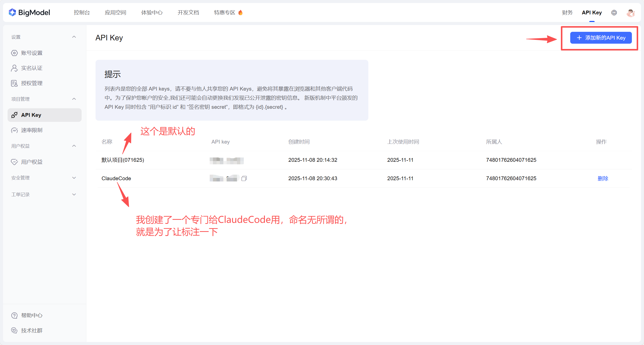Click the API key column header
The width and height of the screenshot is (644, 345).
pos(221,142)
